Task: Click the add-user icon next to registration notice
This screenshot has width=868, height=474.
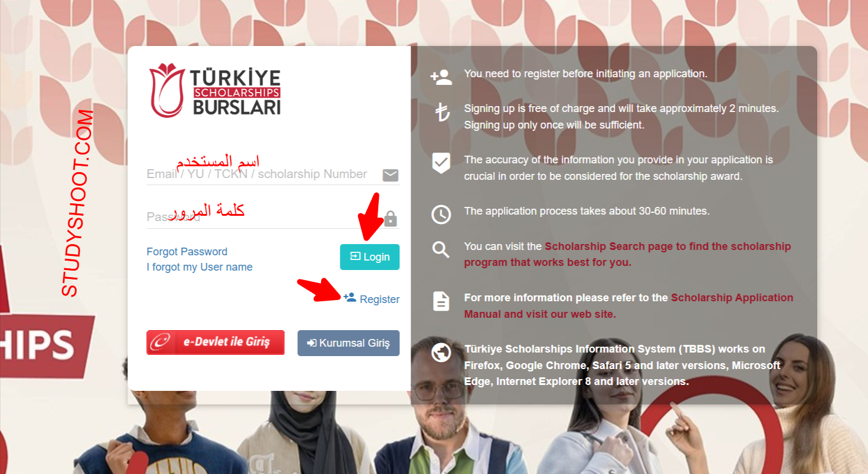Action: (441, 77)
